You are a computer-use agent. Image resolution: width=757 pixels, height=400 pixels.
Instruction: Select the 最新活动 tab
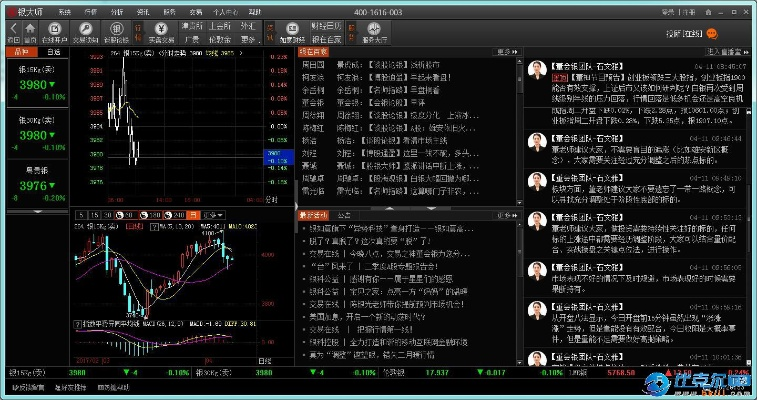313,215
